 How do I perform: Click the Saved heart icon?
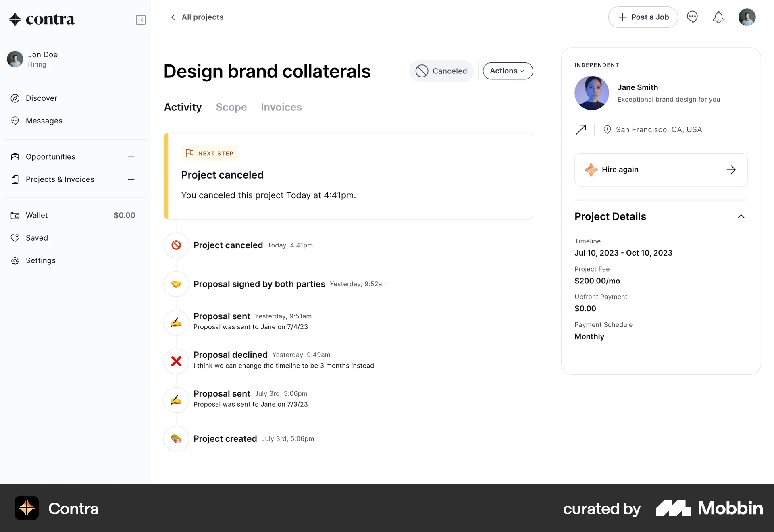[15, 238]
